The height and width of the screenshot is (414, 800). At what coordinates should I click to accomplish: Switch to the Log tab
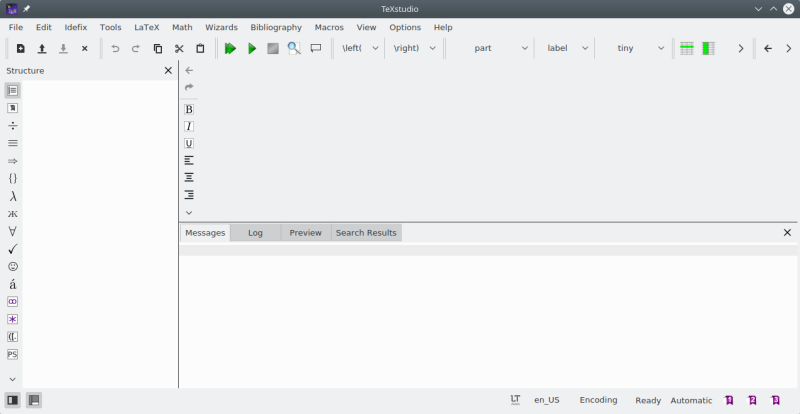(x=255, y=233)
